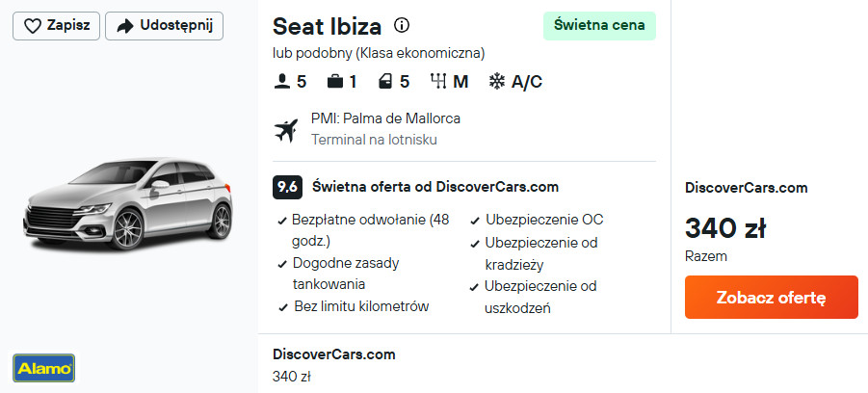Click the Świetna cena price badge
The width and height of the screenshot is (868, 393).
coord(598,26)
